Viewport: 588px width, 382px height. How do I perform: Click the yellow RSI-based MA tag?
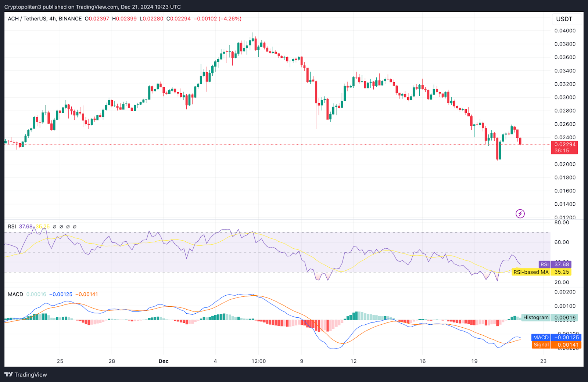(x=542, y=272)
